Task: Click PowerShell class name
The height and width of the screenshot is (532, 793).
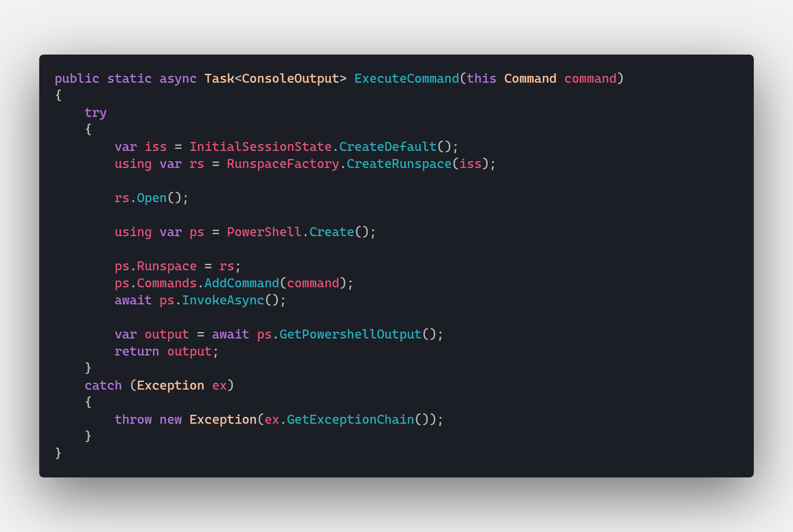Action: click(x=264, y=232)
